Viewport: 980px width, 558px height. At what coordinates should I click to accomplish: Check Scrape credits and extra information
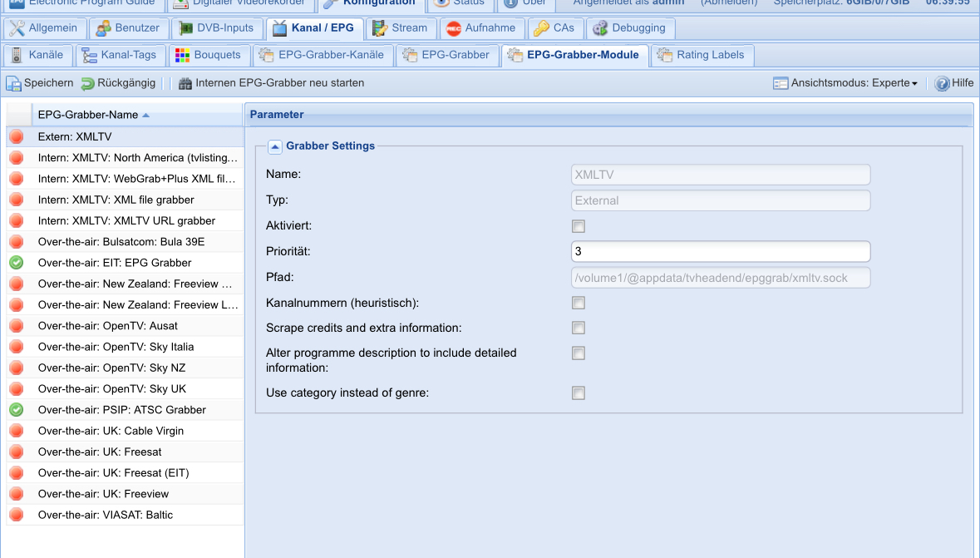(579, 328)
